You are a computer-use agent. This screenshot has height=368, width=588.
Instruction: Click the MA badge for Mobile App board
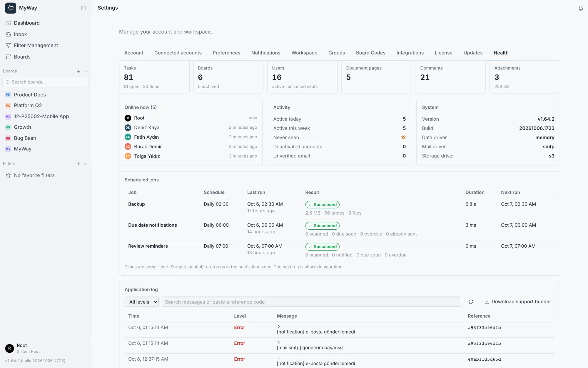[x=8, y=117]
